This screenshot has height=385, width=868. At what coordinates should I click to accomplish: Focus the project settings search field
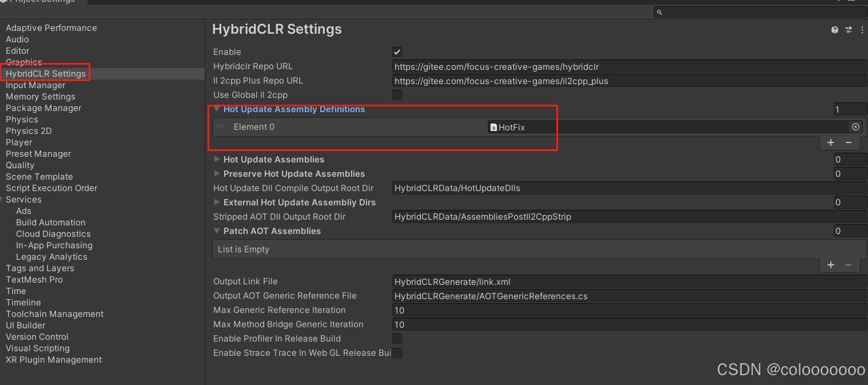point(761,12)
